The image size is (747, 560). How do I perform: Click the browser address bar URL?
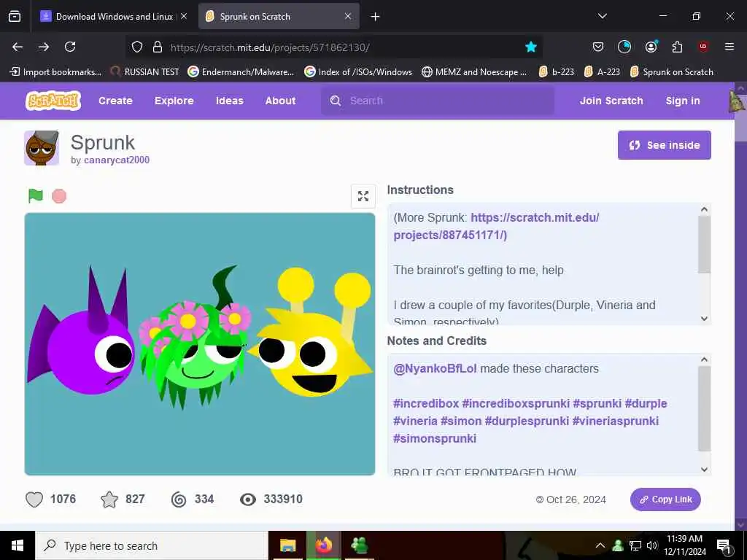270,47
